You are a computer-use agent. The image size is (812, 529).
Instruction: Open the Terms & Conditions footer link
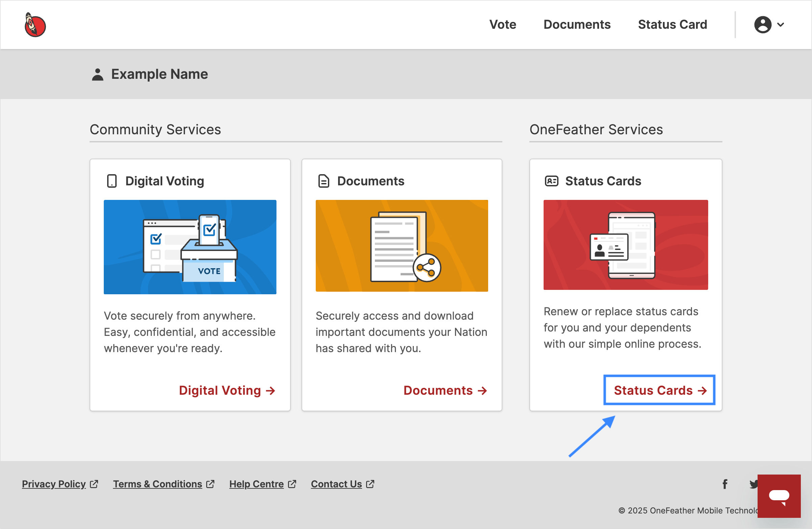pos(158,484)
